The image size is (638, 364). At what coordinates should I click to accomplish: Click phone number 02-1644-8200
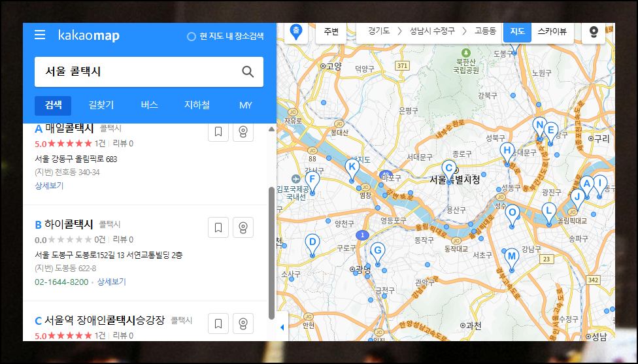click(x=61, y=282)
